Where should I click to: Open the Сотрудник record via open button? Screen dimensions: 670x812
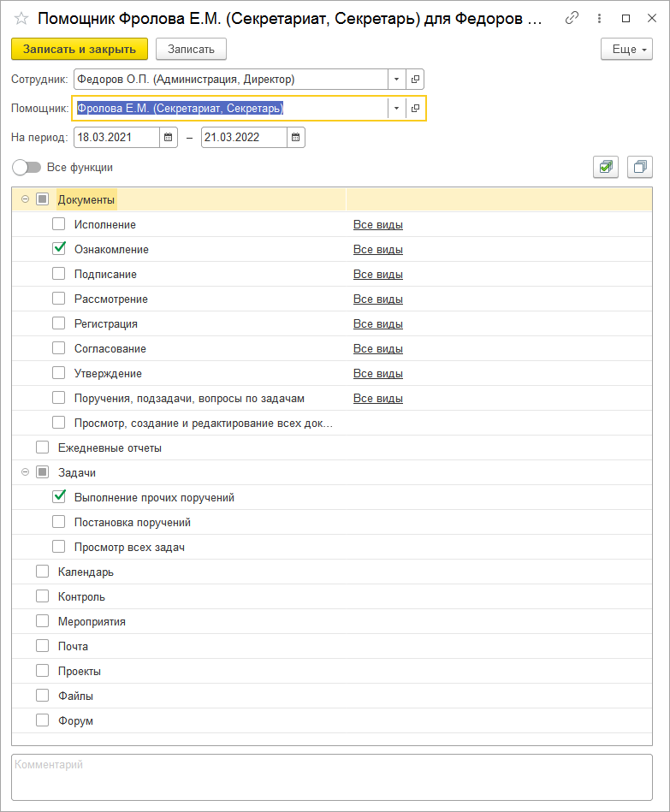415,80
